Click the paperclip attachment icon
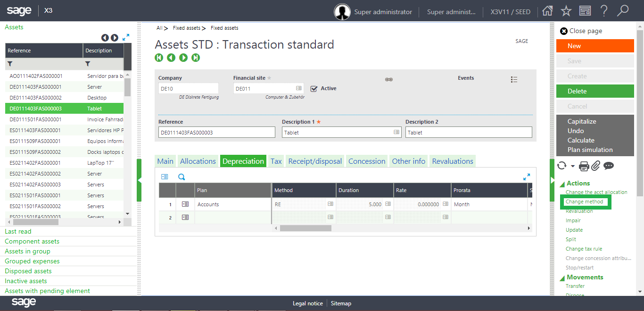The width and height of the screenshot is (644, 311). (x=595, y=166)
